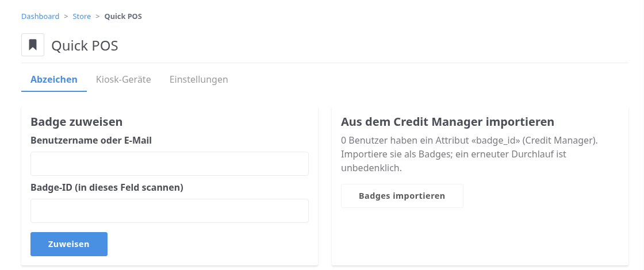Click the blue Zuweisen button
The image size is (644, 270).
[x=69, y=244]
